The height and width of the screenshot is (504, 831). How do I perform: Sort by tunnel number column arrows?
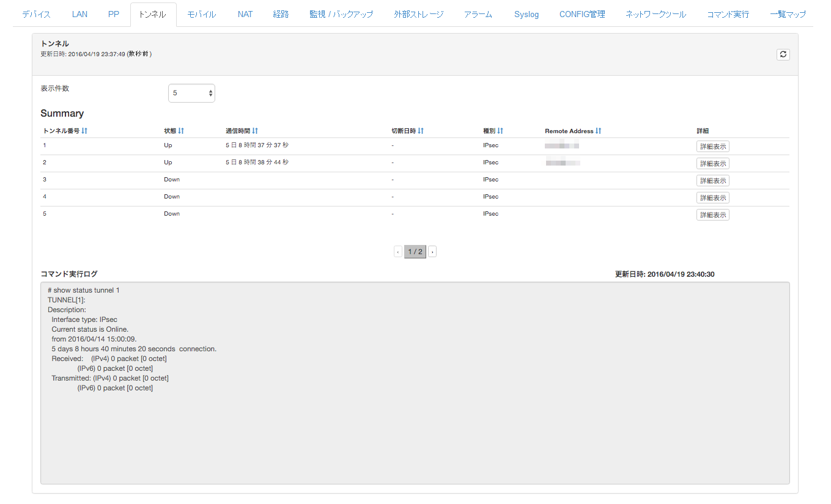coord(84,131)
